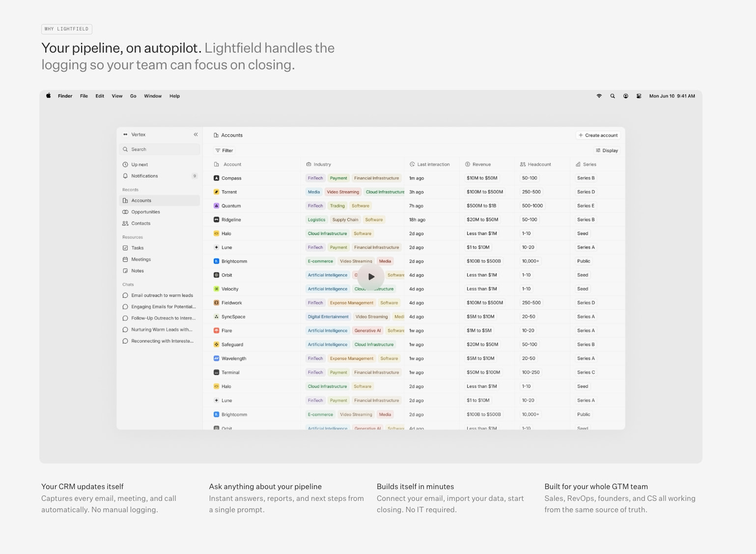The width and height of the screenshot is (756, 554).
Task: Open the View menu
Action: tap(117, 96)
